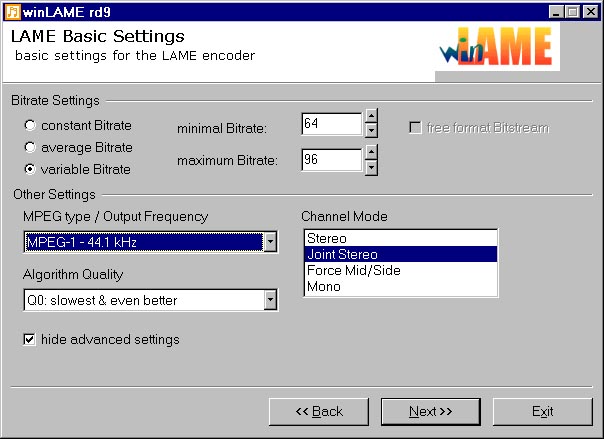Pick Mono in the Channel Mode list

[401, 287]
